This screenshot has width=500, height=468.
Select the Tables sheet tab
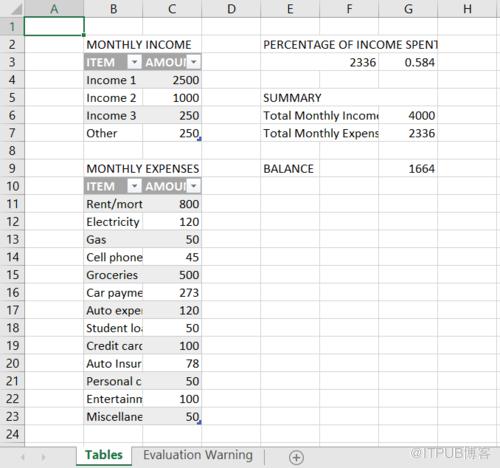[x=104, y=455]
